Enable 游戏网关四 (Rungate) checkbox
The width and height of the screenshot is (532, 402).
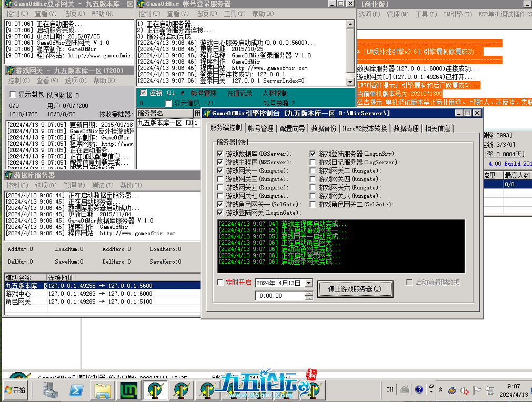313,179
